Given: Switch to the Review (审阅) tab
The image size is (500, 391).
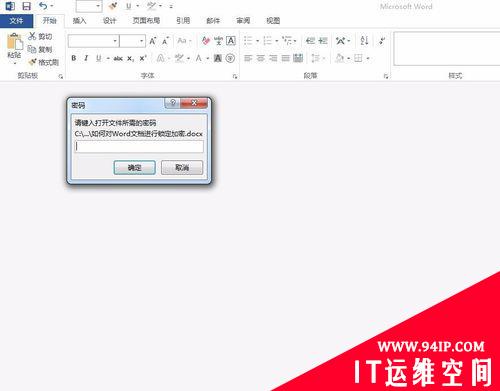Looking at the screenshot, I should point(243,21).
